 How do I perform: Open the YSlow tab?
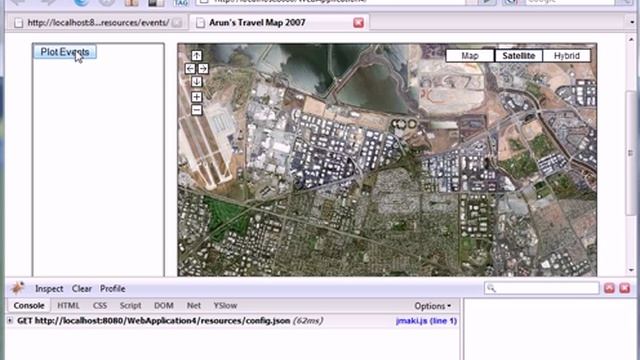tap(225, 305)
